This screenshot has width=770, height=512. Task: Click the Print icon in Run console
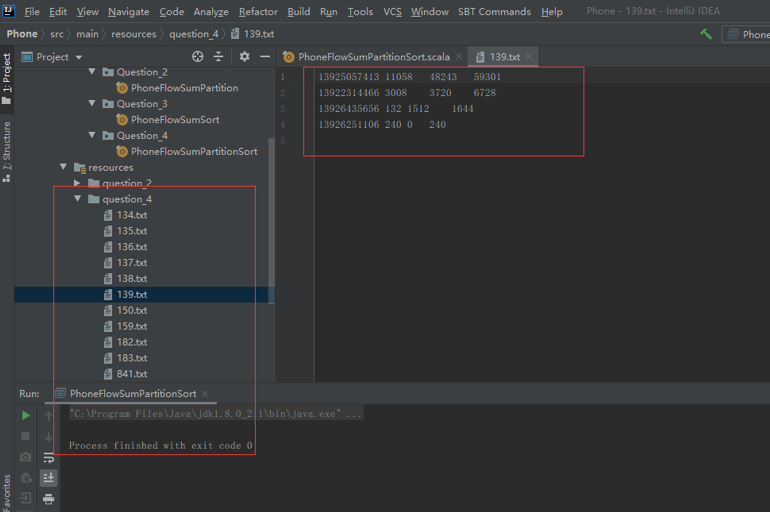tap(48, 499)
